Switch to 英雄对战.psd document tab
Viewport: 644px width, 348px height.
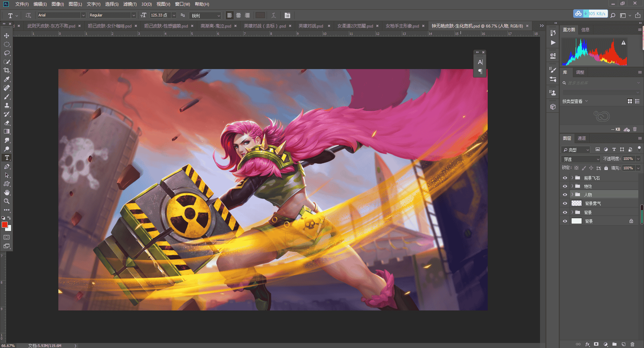tap(311, 26)
